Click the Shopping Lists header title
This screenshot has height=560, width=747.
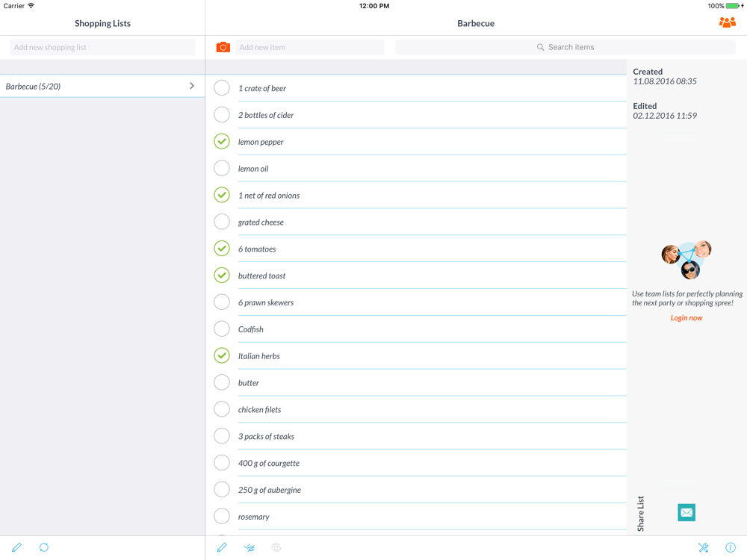click(x=102, y=23)
